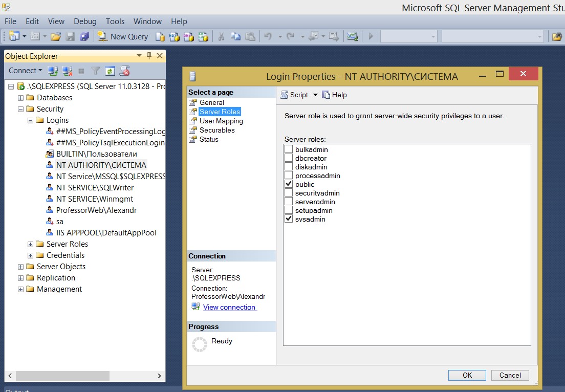Screen dimensions: 565x392
Task: Cancel the Login Properties dialog
Action: tap(510, 375)
